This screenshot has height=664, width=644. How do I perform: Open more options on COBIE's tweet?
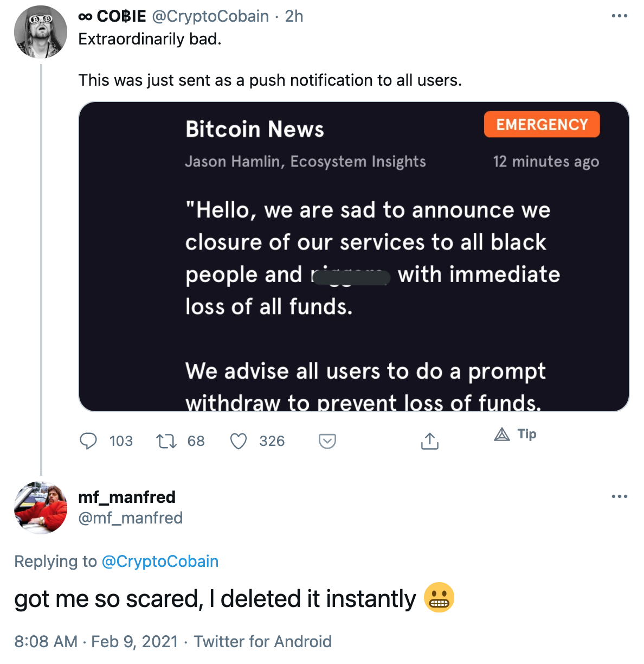point(619,16)
